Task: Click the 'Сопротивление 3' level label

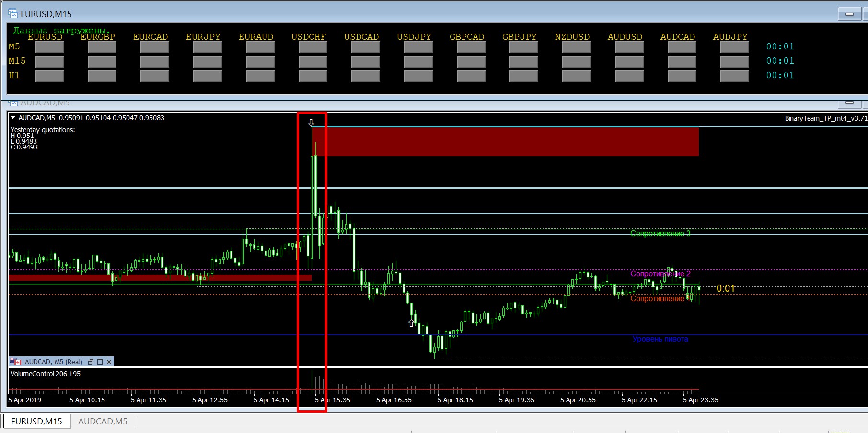Action: (x=660, y=233)
